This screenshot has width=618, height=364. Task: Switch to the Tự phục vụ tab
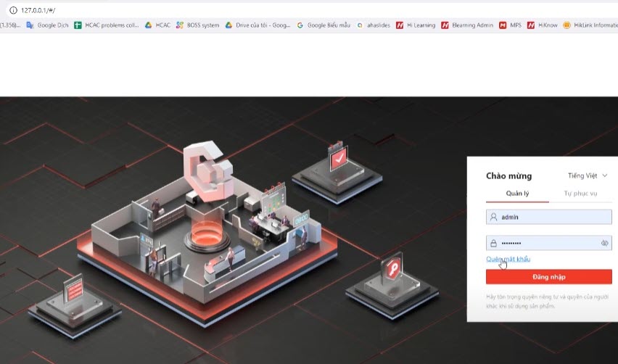tap(580, 194)
